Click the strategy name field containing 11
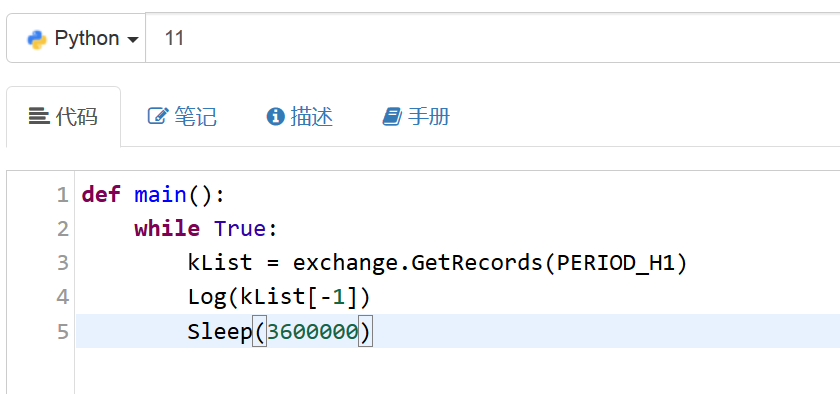840x394 pixels. [x=493, y=39]
